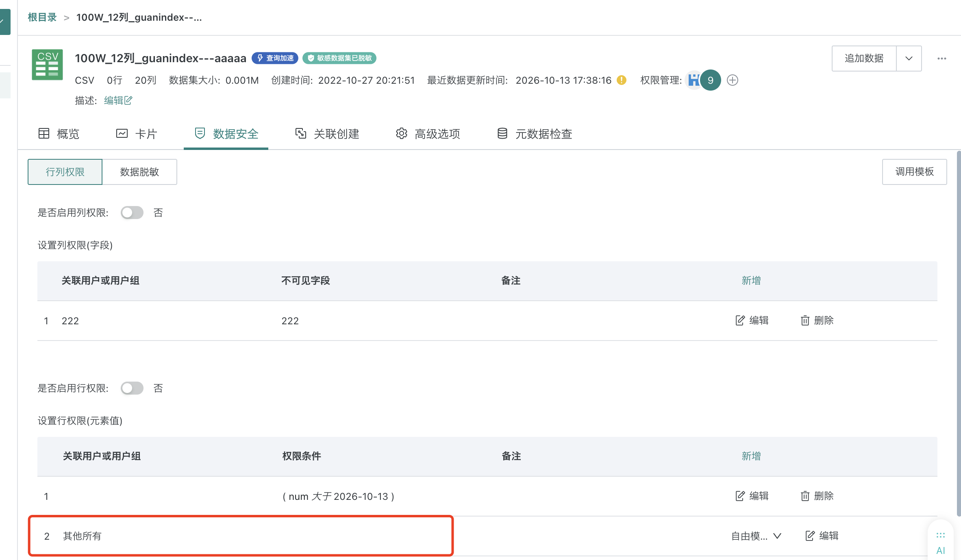Select the 行列权限 sub-tab
The height and width of the screenshot is (560, 961).
click(65, 172)
